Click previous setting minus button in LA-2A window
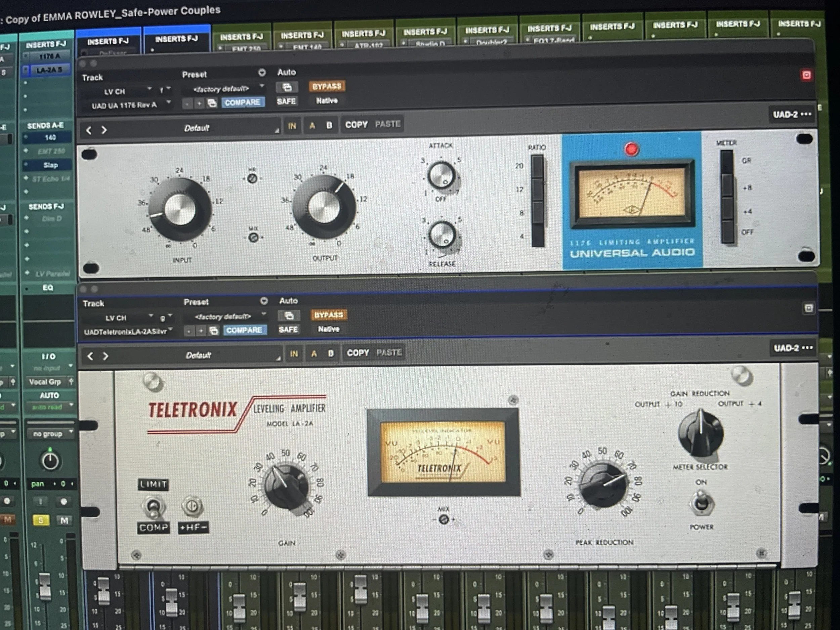 point(189,331)
